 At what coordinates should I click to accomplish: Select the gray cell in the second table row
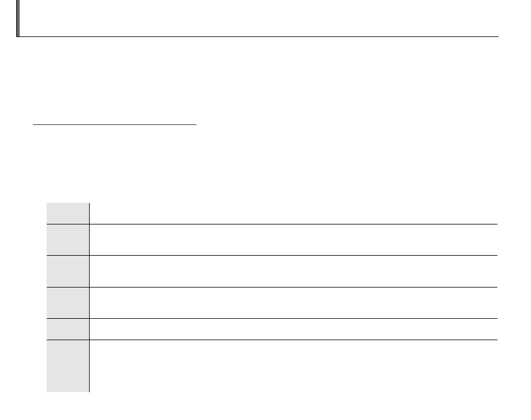click(68, 240)
